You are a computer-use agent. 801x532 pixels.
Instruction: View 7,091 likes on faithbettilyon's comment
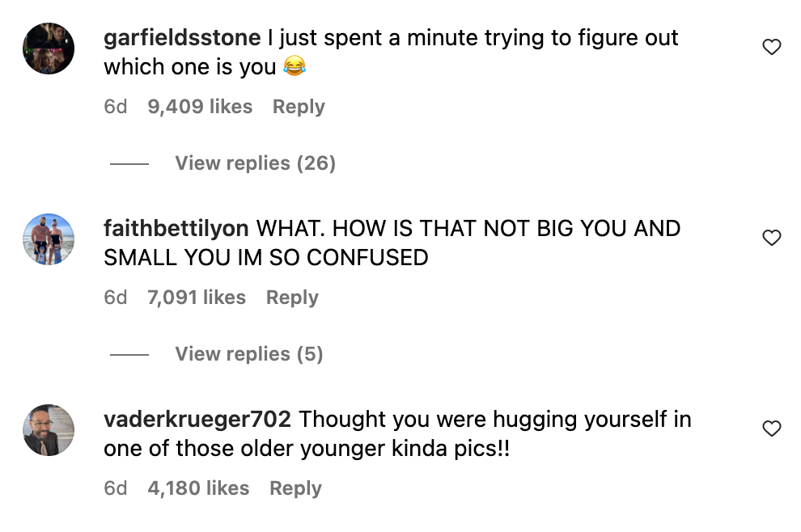pos(195,298)
